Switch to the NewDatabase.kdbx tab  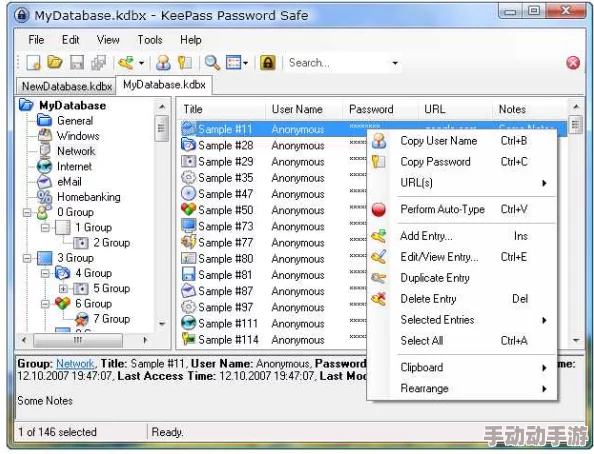(67, 86)
